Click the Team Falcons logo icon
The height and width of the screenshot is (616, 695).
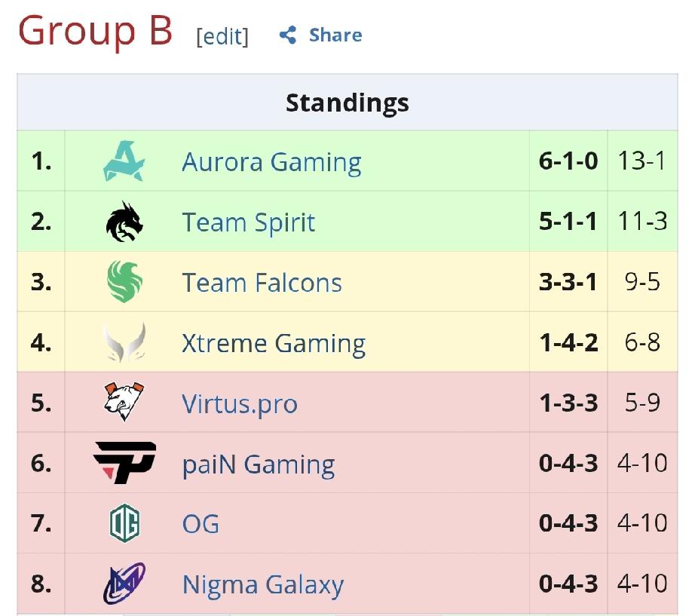[124, 282]
